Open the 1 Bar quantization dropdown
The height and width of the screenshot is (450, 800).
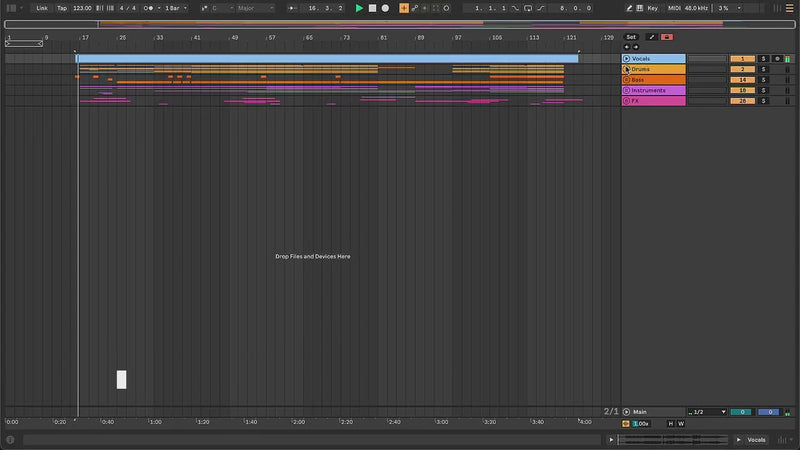pos(176,8)
